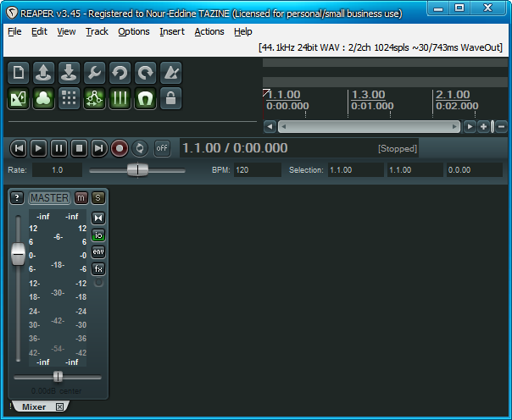Click the 2.1.00 ruler marker on timeline
Image resolution: width=512 pixels, height=420 pixels.
(453, 95)
